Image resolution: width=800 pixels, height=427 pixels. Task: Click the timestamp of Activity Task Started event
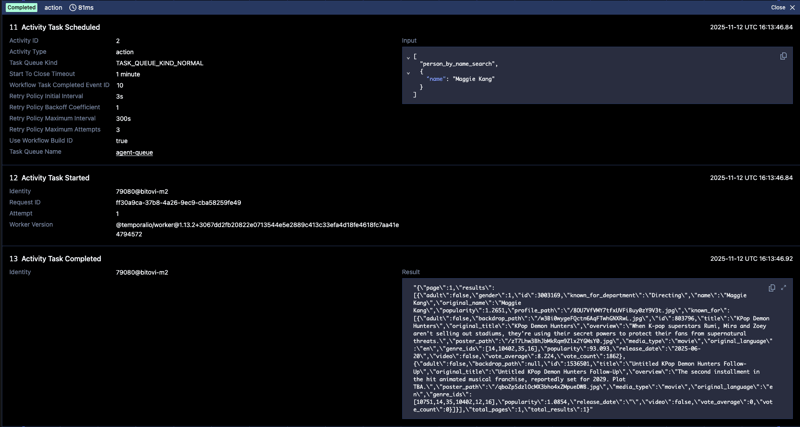point(752,178)
